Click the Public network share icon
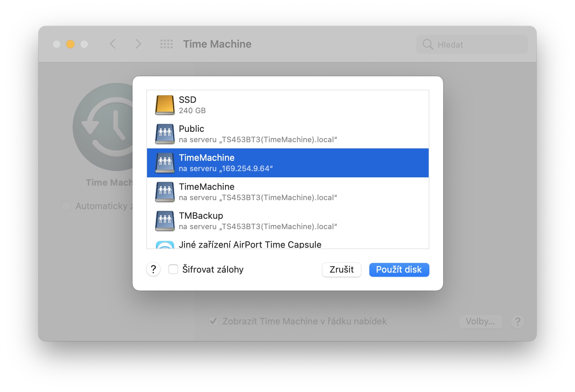Image resolution: width=575 pixels, height=392 pixels. (x=165, y=134)
